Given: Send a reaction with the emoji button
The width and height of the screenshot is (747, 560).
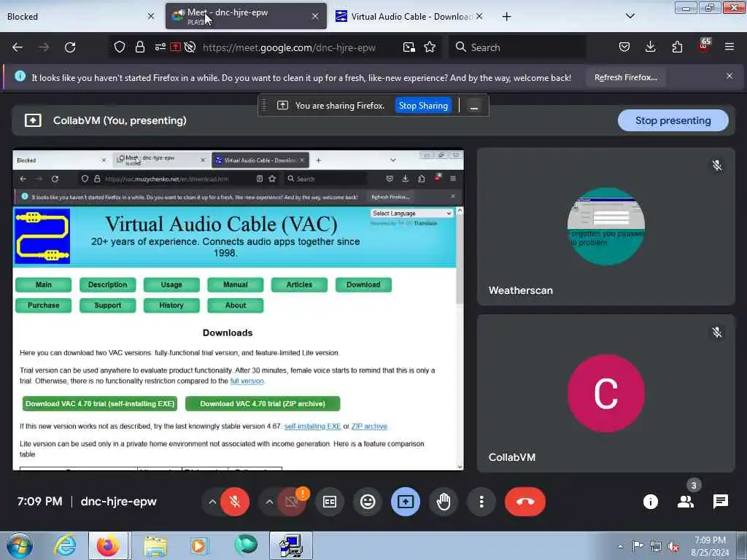Looking at the screenshot, I should click(368, 502).
